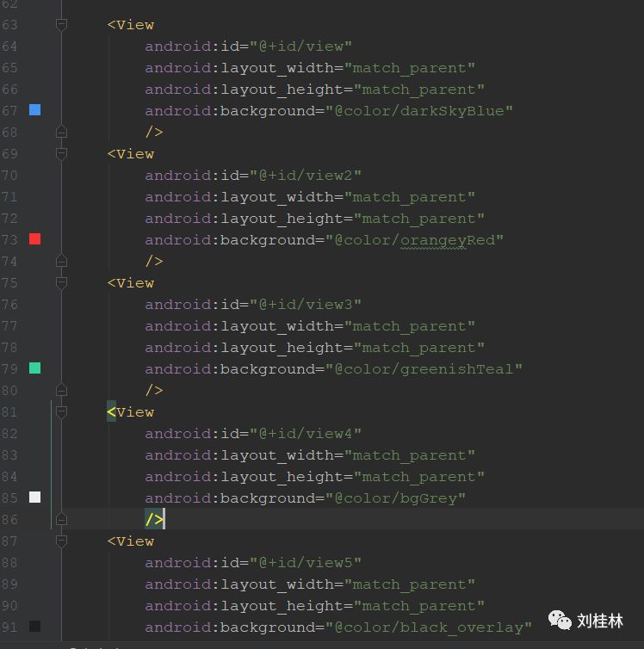The width and height of the screenshot is (644, 649).
Task: Collapse the View tag at line 69
Action: [61, 154]
